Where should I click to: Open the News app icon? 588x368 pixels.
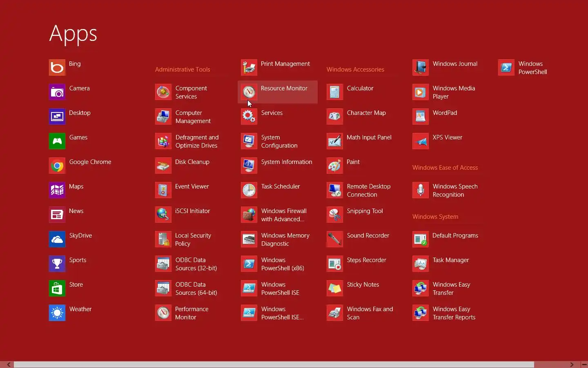57,215
